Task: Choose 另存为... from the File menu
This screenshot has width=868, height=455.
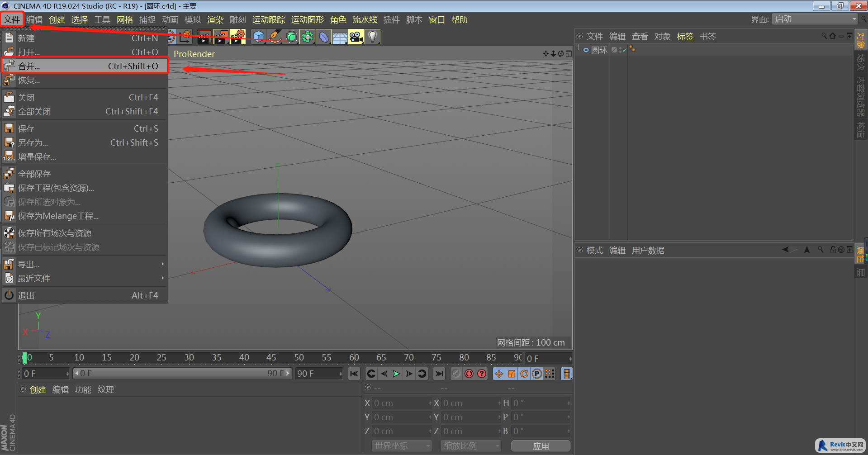Action: point(85,142)
